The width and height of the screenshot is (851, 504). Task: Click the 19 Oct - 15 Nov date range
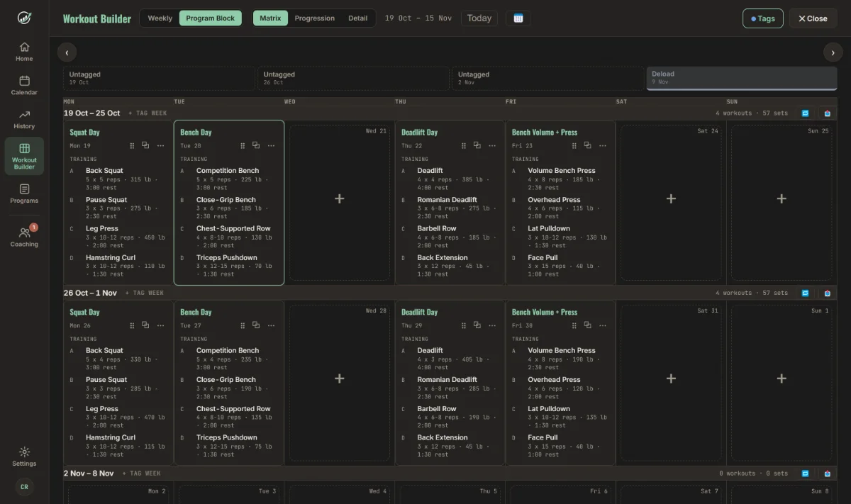[418, 18]
